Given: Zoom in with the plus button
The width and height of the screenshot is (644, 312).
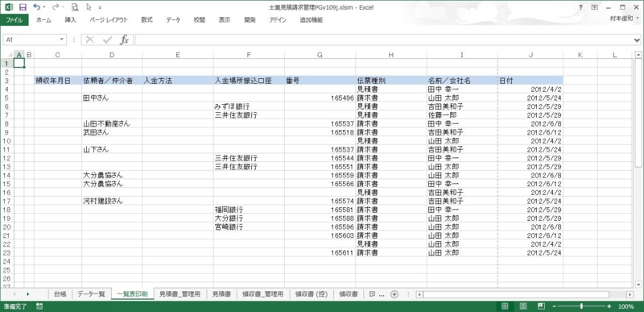Looking at the screenshot, I should click(x=609, y=306).
